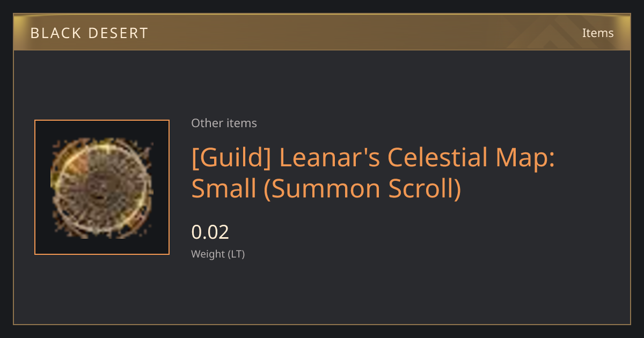Click the '(LT)' unit text under the weight

(237, 254)
